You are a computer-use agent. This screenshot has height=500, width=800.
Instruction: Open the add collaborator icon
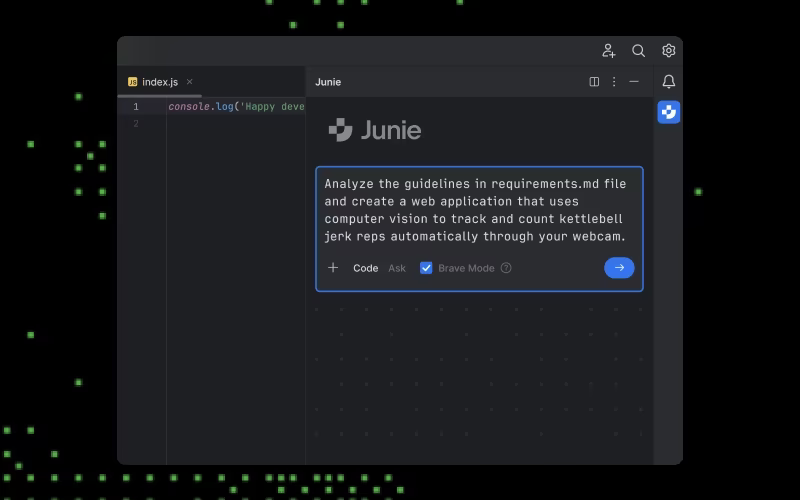[608, 51]
